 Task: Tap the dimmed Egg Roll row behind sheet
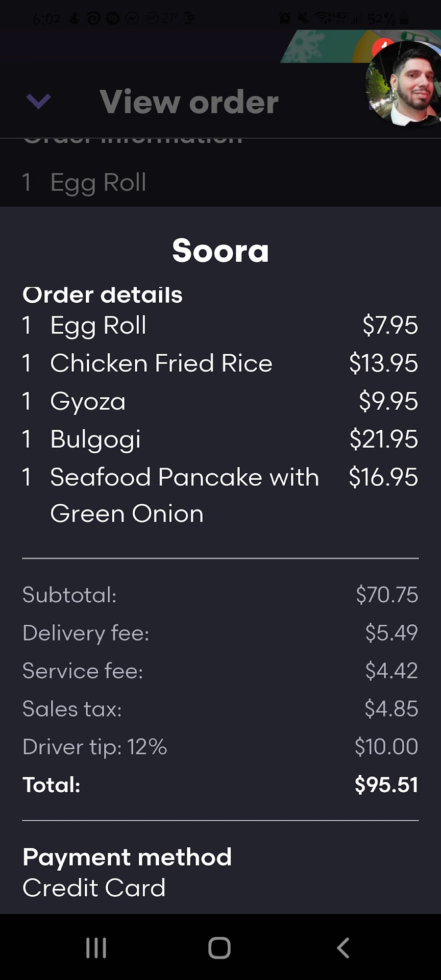(99, 182)
